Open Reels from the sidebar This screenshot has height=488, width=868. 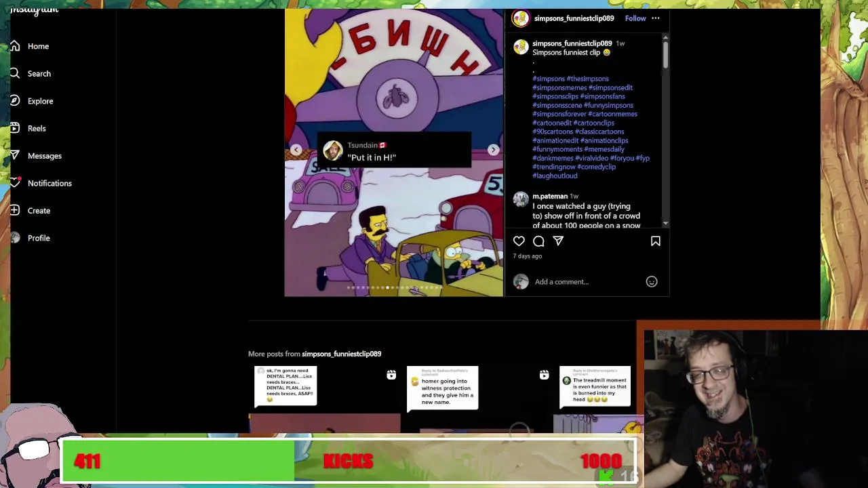coord(37,128)
